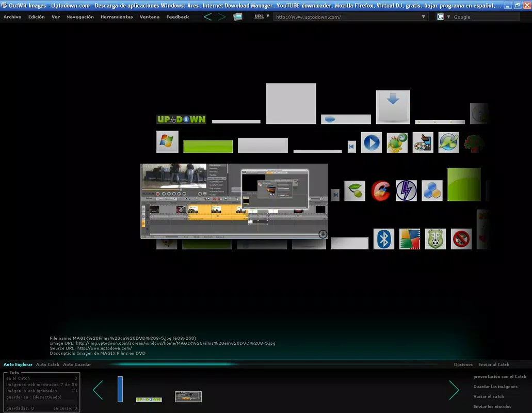Click the MAGIX Films video editor preview

(x=234, y=201)
